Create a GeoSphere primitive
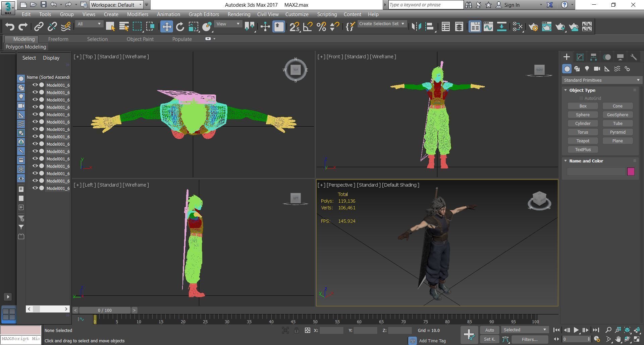The height and width of the screenshot is (345, 644). [x=618, y=115]
